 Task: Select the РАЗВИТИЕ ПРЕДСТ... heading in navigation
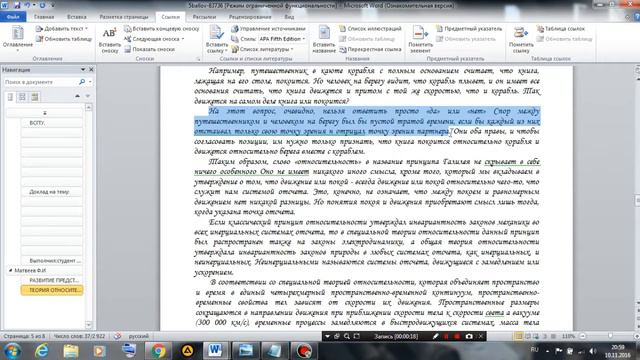52,280
